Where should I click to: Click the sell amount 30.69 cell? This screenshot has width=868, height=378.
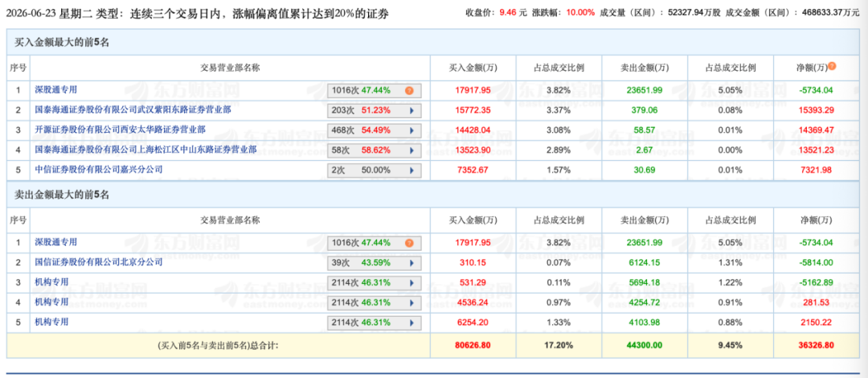coord(643,171)
